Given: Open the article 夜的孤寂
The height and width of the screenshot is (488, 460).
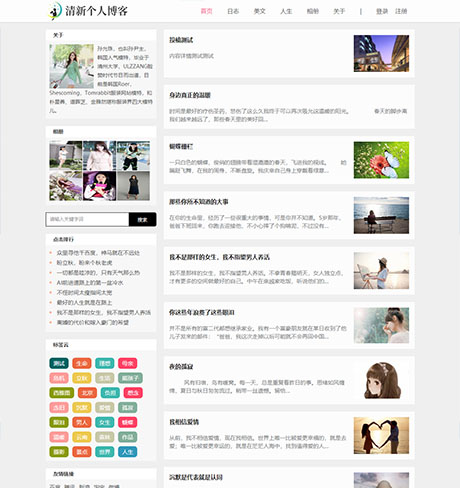Looking at the screenshot, I should pyautogui.click(x=181, y=367).
